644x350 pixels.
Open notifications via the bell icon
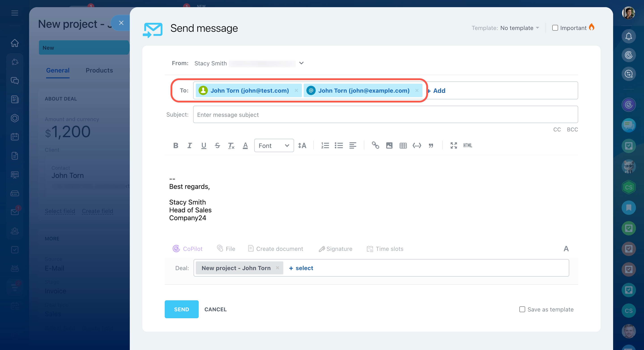pyautogui.click(x=629, y=36)
